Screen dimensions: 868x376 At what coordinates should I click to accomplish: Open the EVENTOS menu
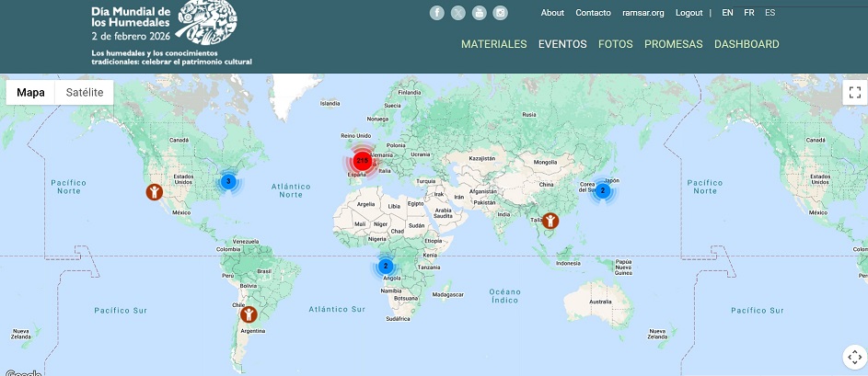(562, 44)
